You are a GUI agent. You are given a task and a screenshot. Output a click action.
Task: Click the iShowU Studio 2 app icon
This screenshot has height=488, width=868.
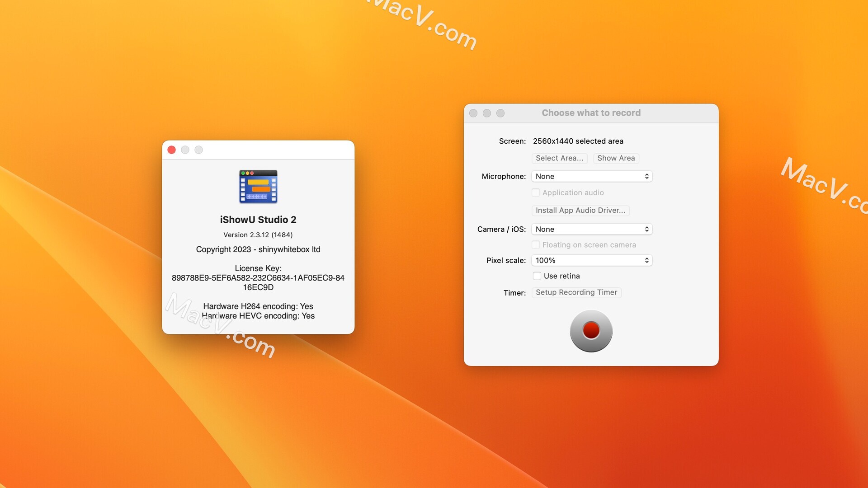258,187
